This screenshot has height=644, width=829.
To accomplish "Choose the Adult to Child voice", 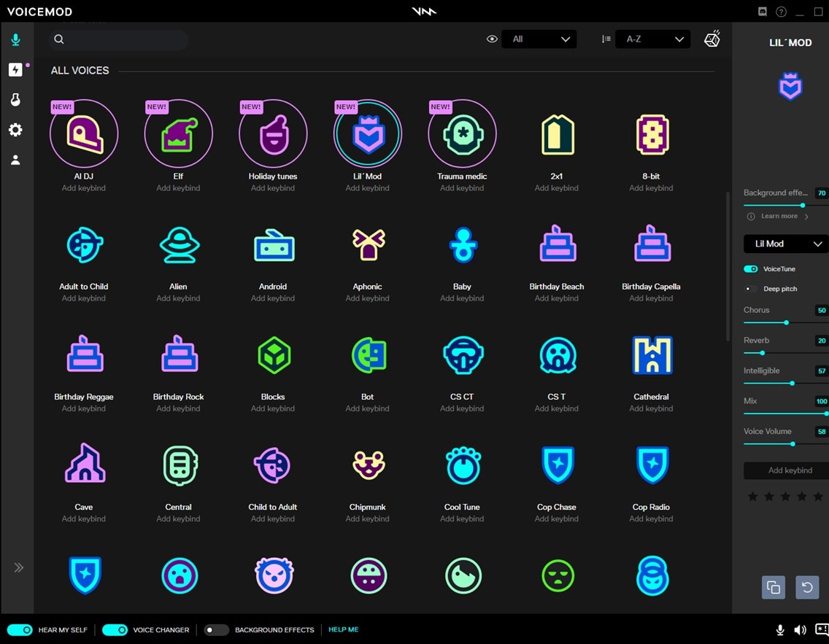I will [x=84, y=245].
